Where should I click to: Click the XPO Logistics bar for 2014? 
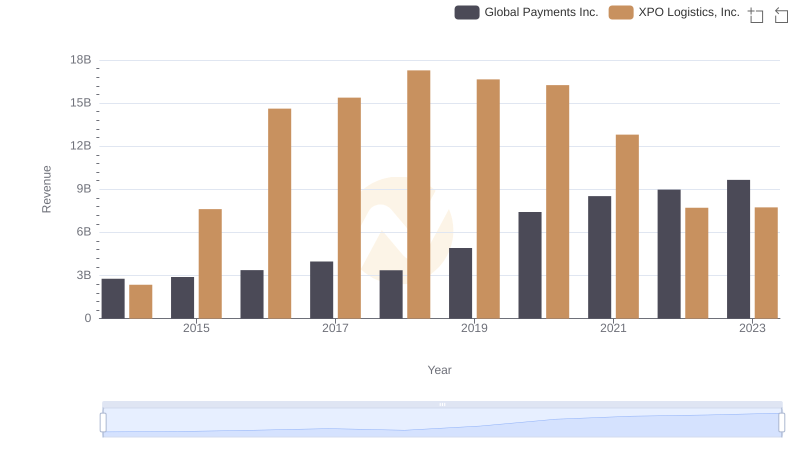pyautogui.click(x=141, y=302)
